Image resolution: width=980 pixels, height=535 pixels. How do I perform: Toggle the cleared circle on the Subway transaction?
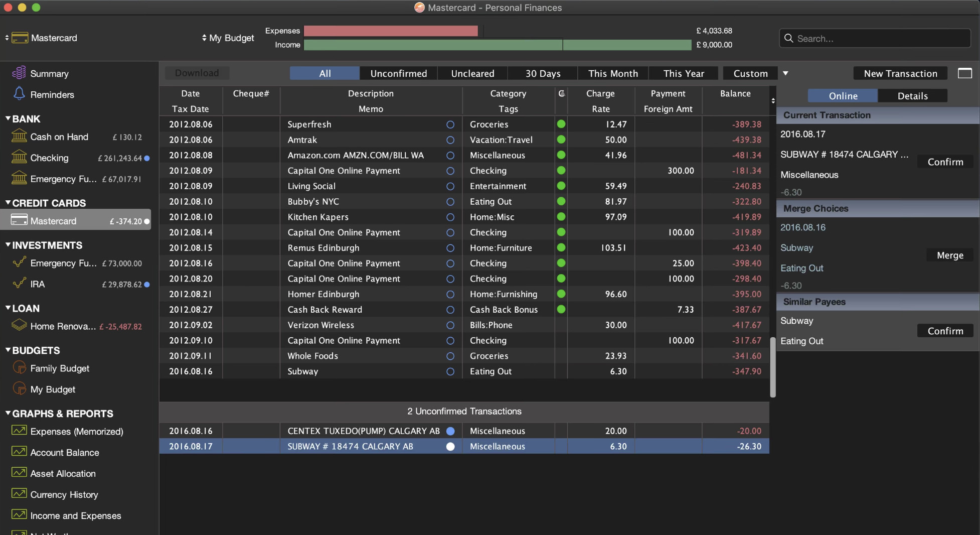coord(450,372)
